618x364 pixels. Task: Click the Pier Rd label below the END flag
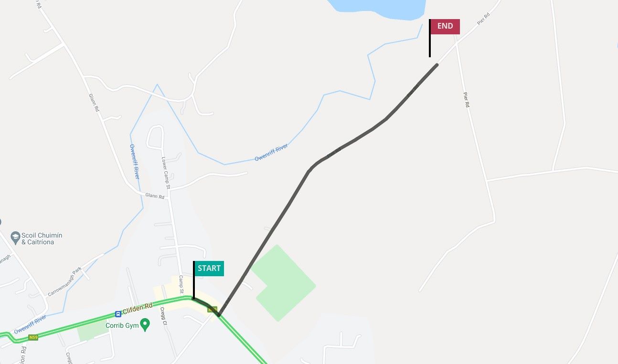[x=466, y=100]
